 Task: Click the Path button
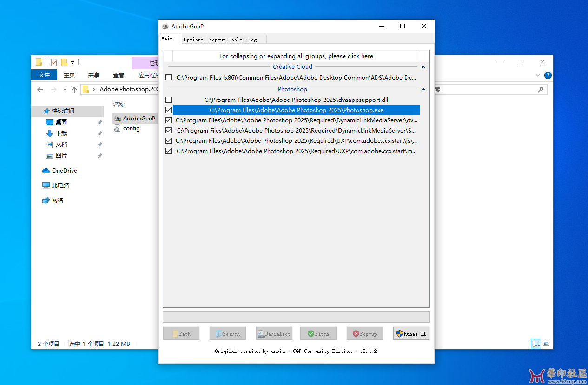tap(181, 333)
